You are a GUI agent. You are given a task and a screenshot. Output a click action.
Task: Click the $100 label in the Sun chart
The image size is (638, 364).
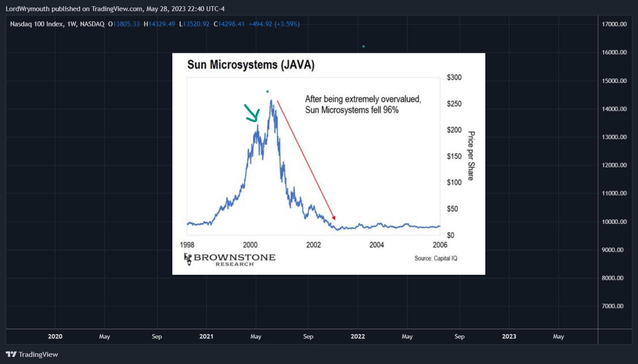[x=454, y=182]
